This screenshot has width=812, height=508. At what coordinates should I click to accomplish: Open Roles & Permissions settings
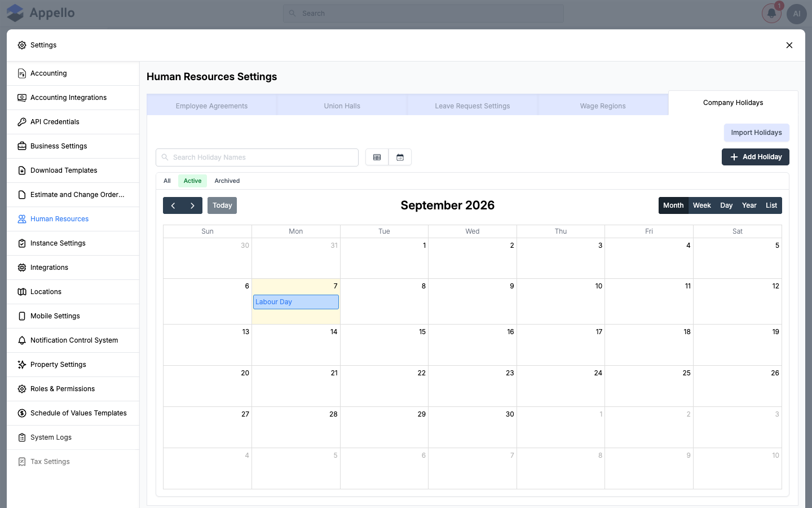pos(73,389)
